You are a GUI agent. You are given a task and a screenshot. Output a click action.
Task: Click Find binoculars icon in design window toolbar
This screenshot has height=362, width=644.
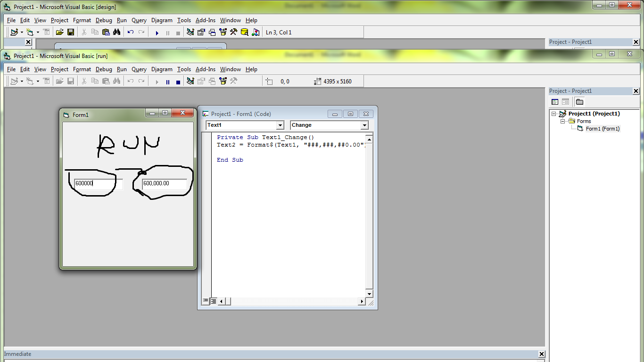116,32
